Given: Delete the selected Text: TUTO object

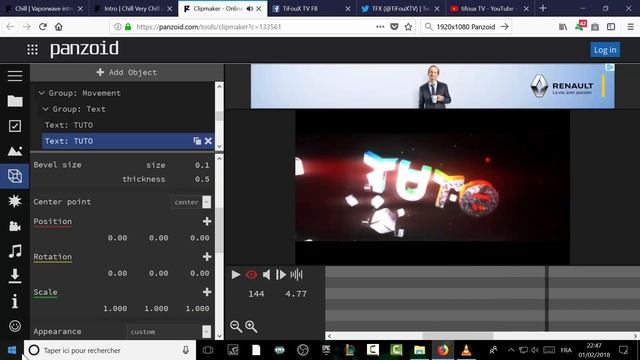Looking at the screenshot, I should coord(208,141).
